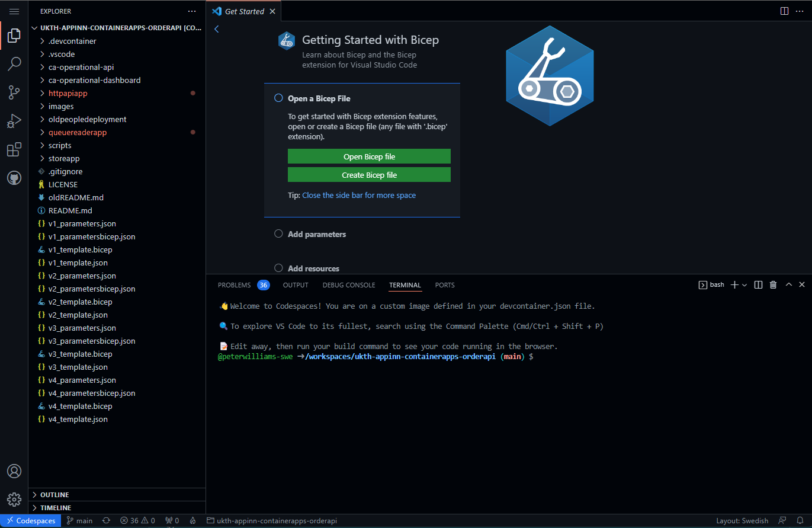Viewport: 812px width, 528px height.
Task: Click the synchronize changes icon
Action: 106,521
